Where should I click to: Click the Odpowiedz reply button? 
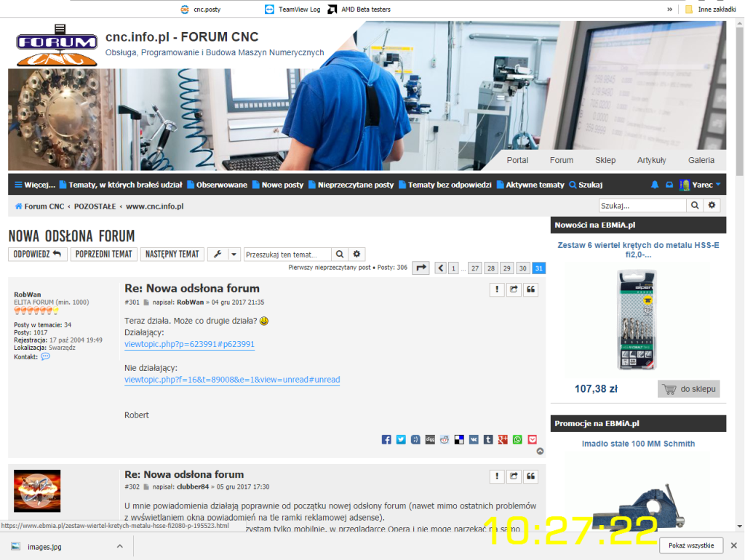click(x=37, y=254)
